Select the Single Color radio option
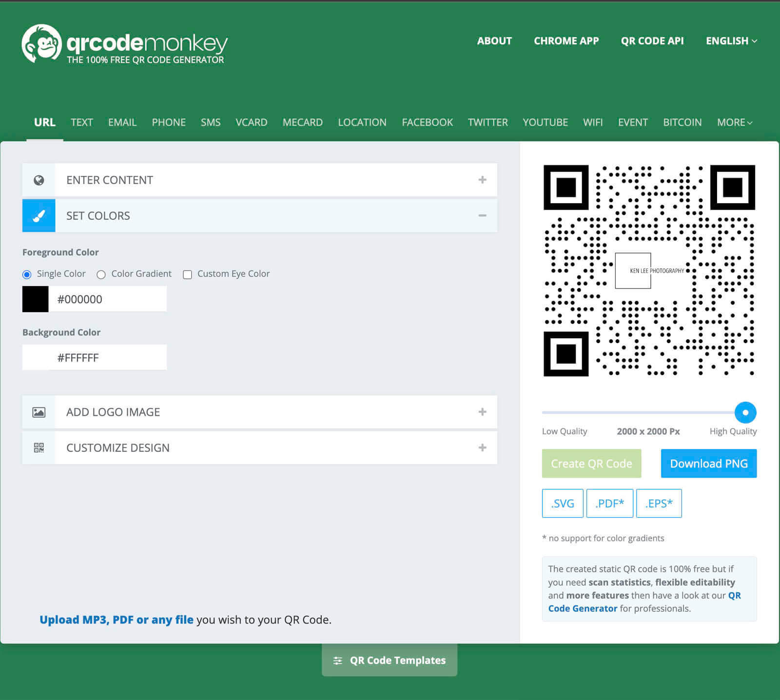Image resolution: width=780 pixels, height=700 pixels. [x=27, y=274]
